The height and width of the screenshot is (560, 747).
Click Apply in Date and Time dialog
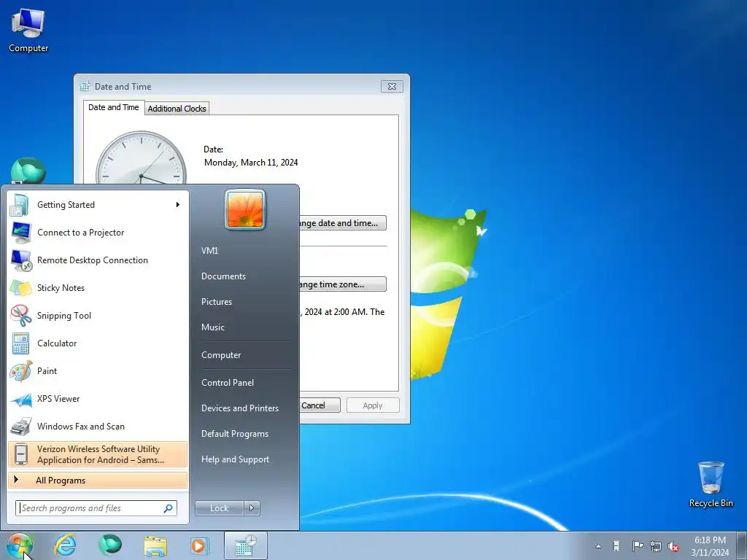373,405
